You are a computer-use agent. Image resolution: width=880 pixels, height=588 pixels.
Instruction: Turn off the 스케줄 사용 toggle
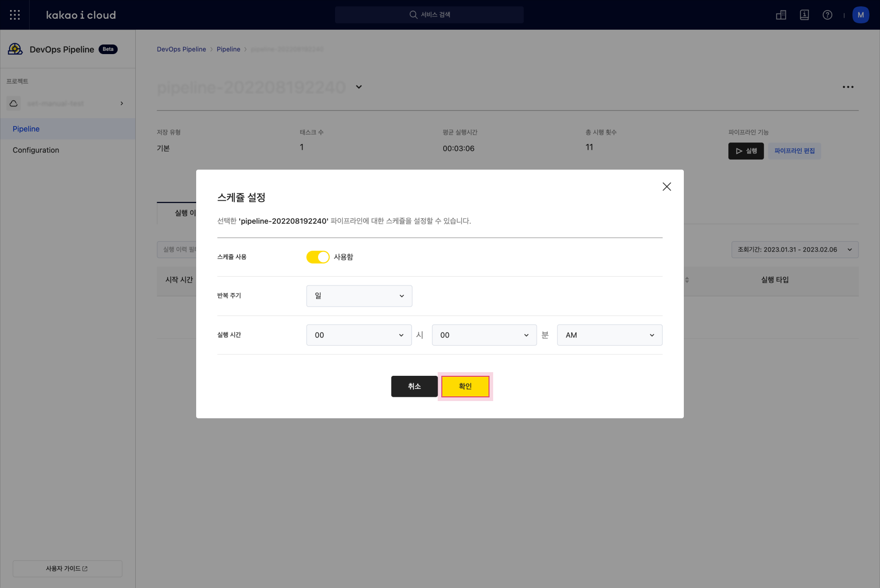318,257
